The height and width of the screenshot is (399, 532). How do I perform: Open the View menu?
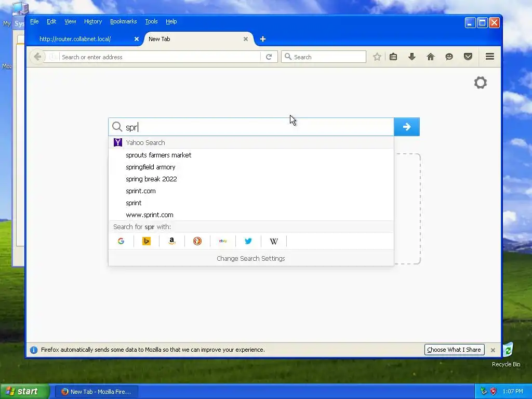point(70,21)
